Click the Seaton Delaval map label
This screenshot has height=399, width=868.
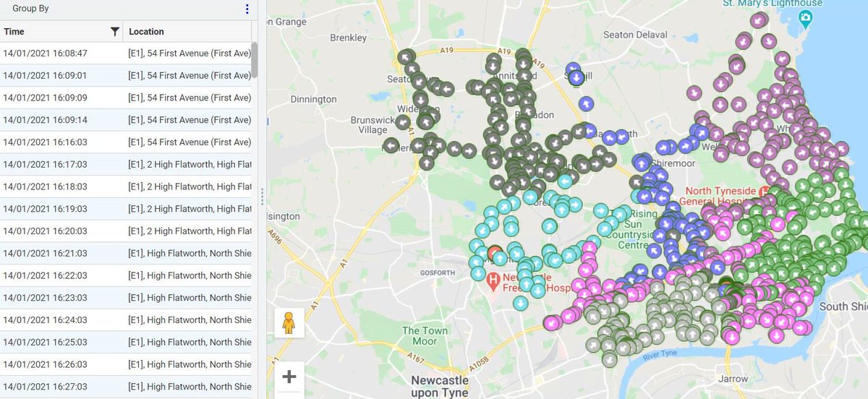coord(634,33)
